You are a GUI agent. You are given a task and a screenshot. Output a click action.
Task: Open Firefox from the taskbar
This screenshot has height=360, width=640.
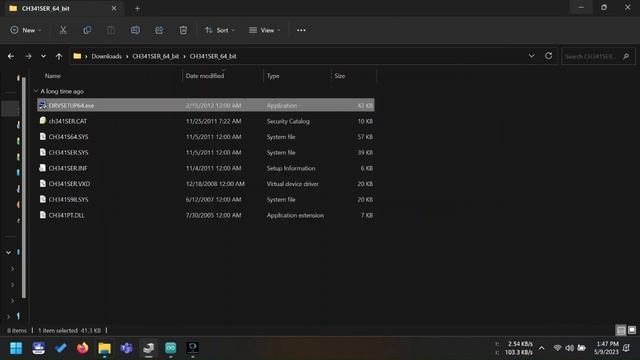(82, 348)
